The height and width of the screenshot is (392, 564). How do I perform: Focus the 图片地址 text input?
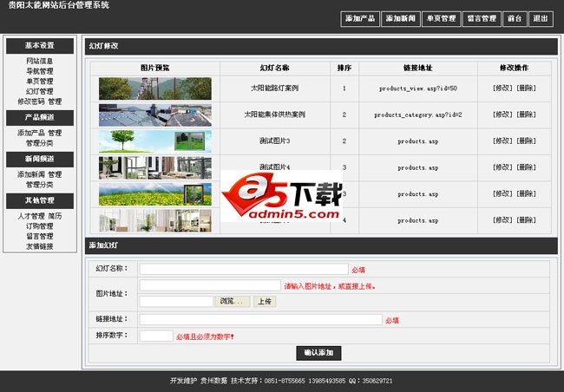click(210, 285)
